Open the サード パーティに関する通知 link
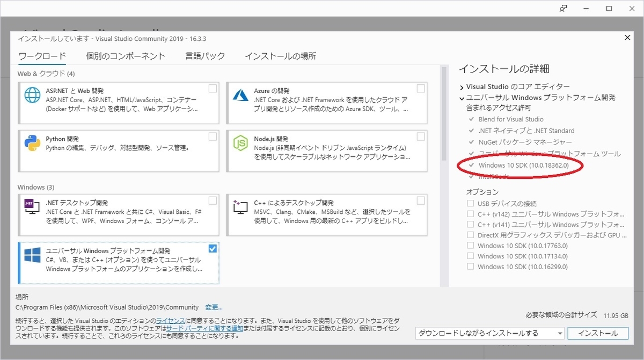Viewport: 644px width, 360px height. click(x=204, y=328)
